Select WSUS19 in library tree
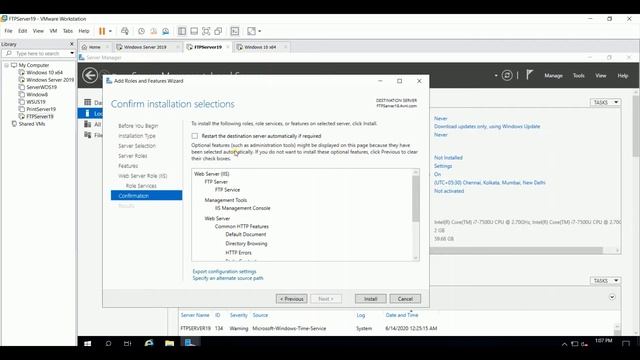 pos(36,102)
